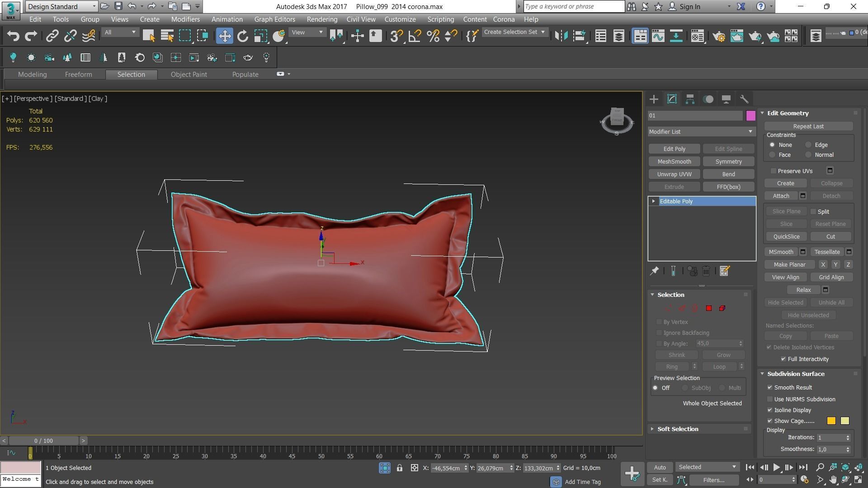This screenshot has height=488, width=868.
Task: Click the pale yellow Show Cage swatch
Action: 844,421
